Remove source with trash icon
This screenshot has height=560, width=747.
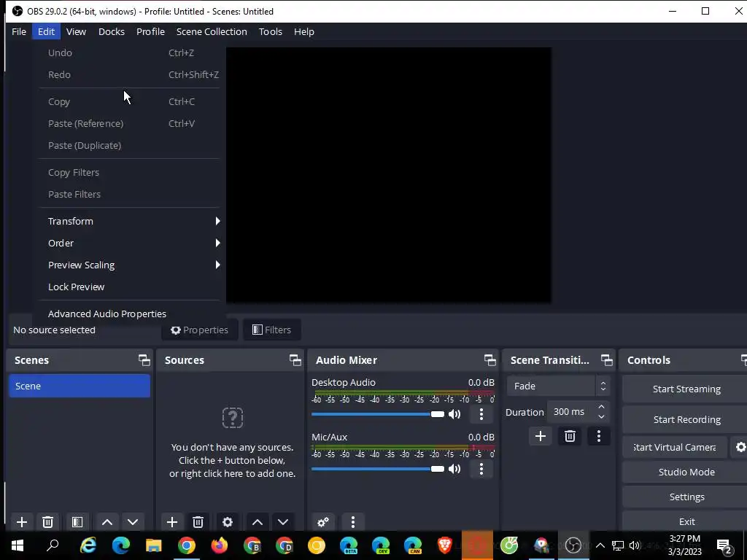tap(198, 522)
